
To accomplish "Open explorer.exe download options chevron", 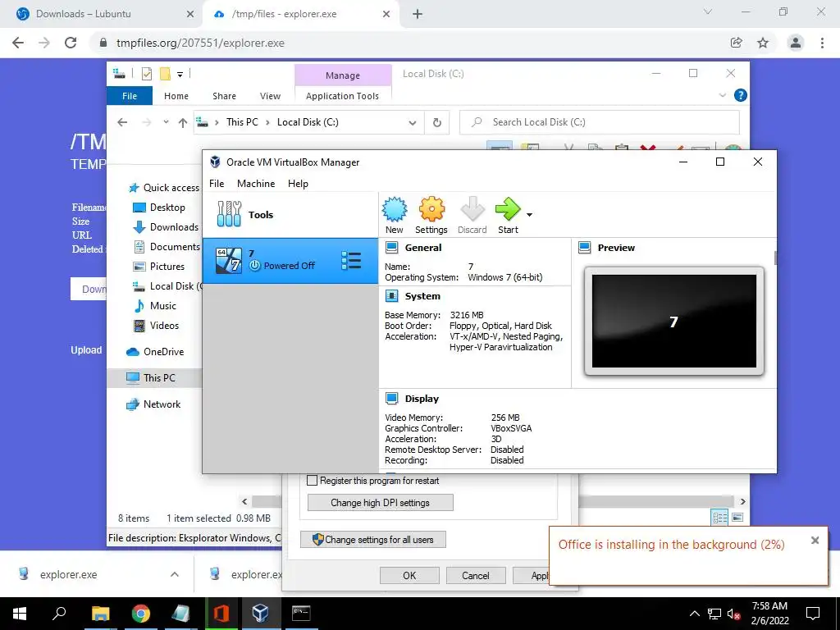I will click(175, 574).
